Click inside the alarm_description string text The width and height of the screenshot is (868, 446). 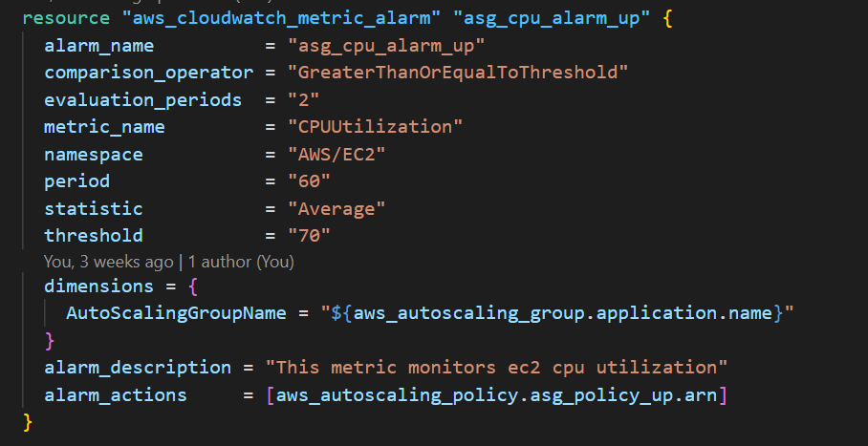coord(497,368)
